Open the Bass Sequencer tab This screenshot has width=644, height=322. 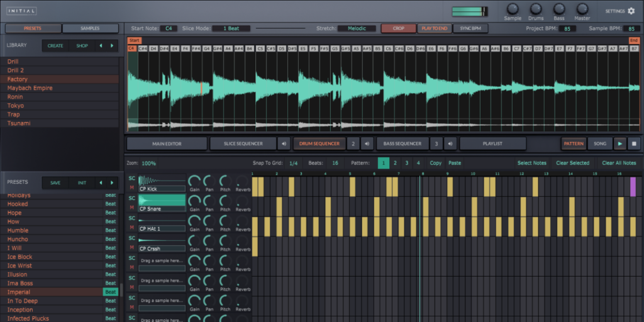tap(402, 144)
